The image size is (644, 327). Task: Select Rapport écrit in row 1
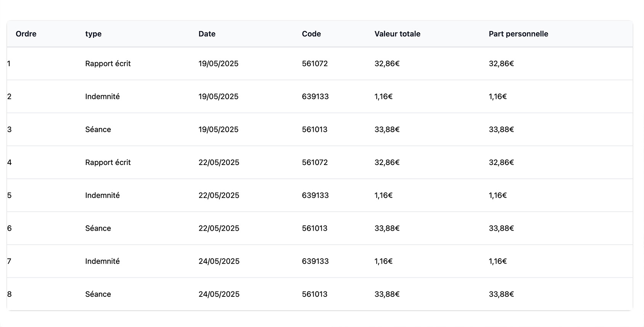108,64
